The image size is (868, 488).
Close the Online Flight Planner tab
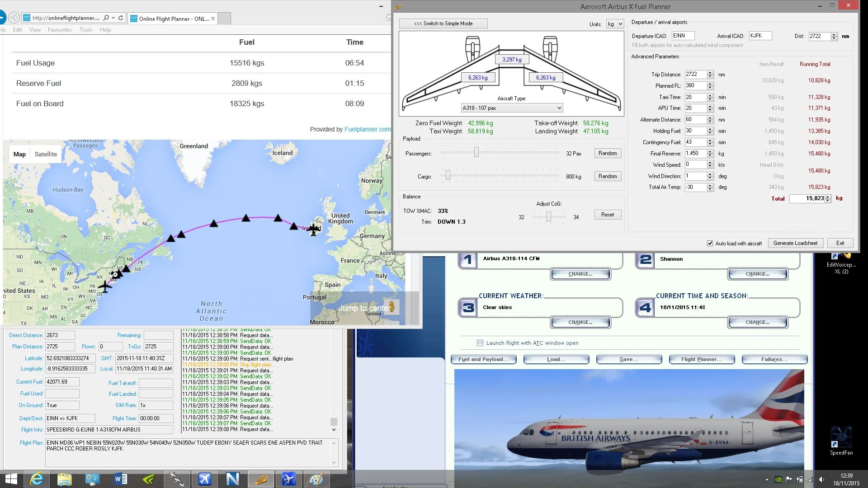click(x=213, y=19)
